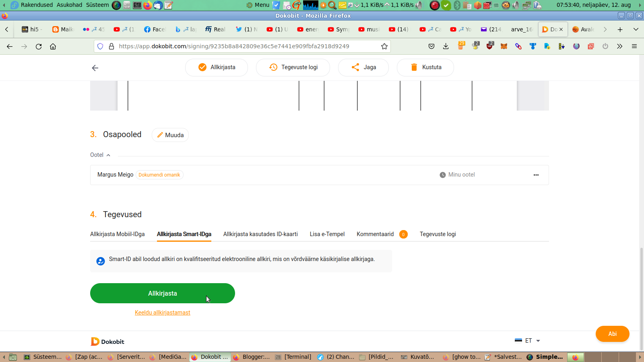Screen dimensions: 644x362
Task: Open a new browser tab
Action: pos(620,29)
